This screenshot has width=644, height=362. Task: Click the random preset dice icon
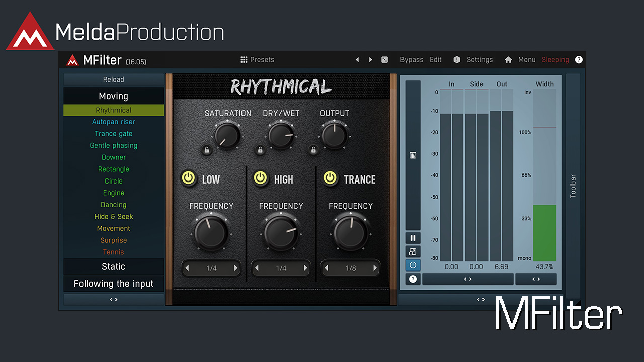[384, 60]
